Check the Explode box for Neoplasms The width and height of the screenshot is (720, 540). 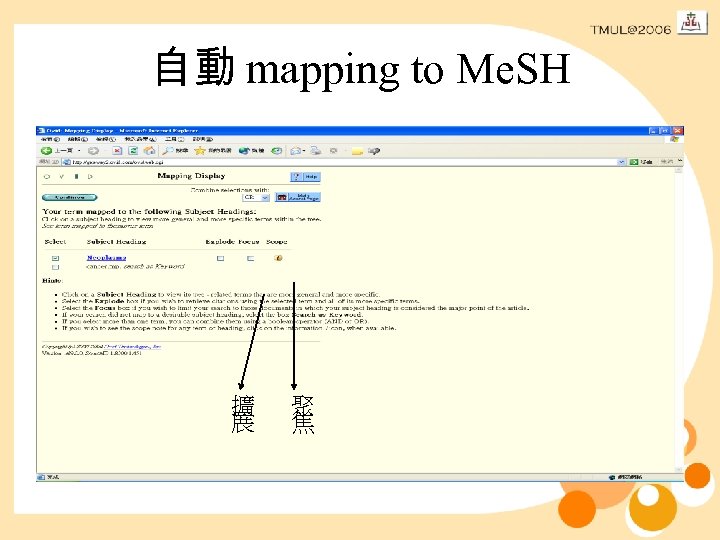220,258
